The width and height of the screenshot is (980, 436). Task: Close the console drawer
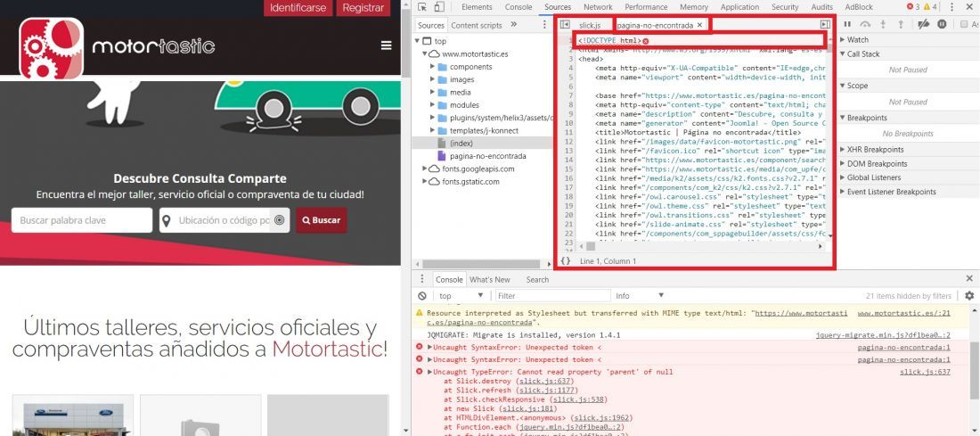969,278
